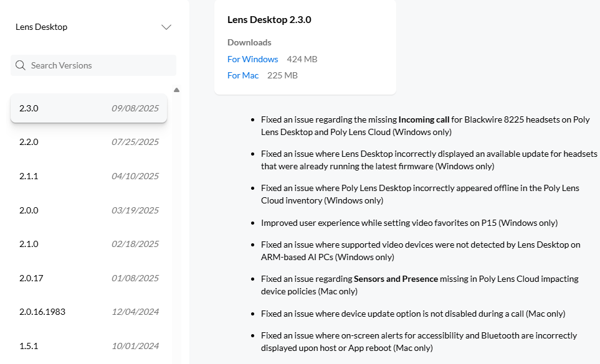The image size is (600, 364).
Task: Click the Downloads heading in the card
Action: point(249,42)
